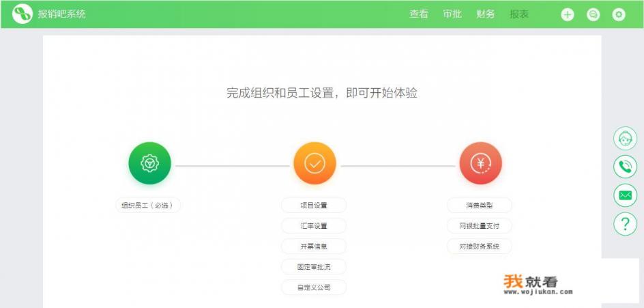Click the 消费类型 button
This screenshot has width=644, height=308.
(x=480, y=205)
